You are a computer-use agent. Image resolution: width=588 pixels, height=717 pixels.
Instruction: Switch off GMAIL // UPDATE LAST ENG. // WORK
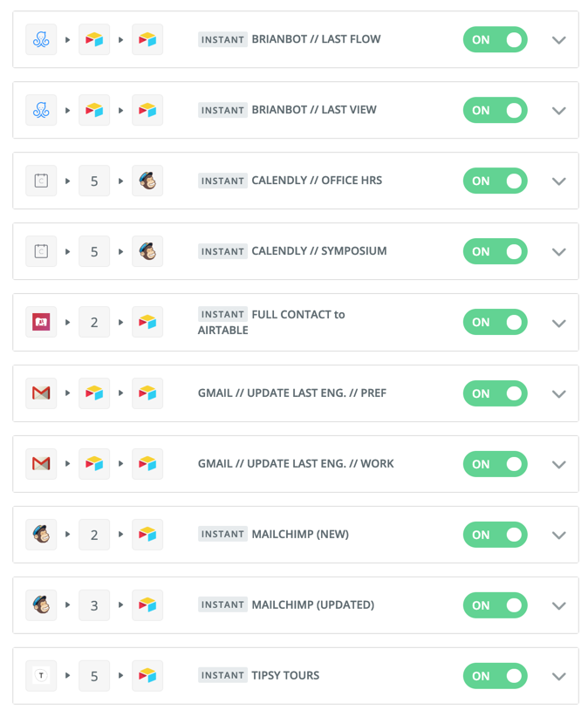click(495, 464)
